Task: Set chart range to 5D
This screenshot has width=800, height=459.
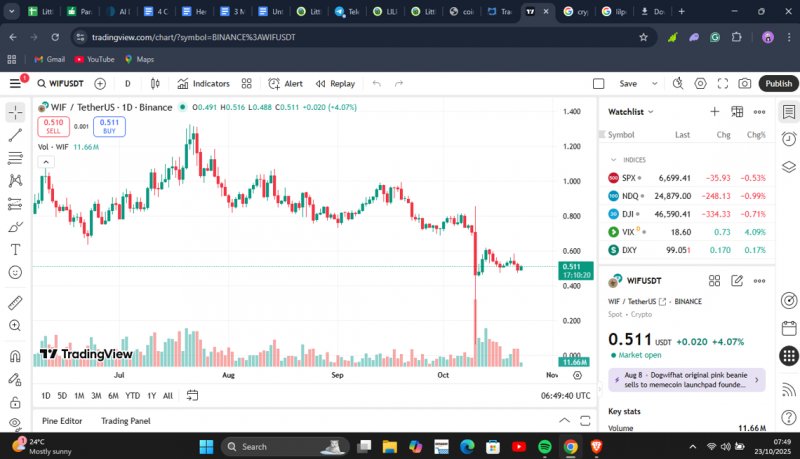Action: (x=62, y=396)
